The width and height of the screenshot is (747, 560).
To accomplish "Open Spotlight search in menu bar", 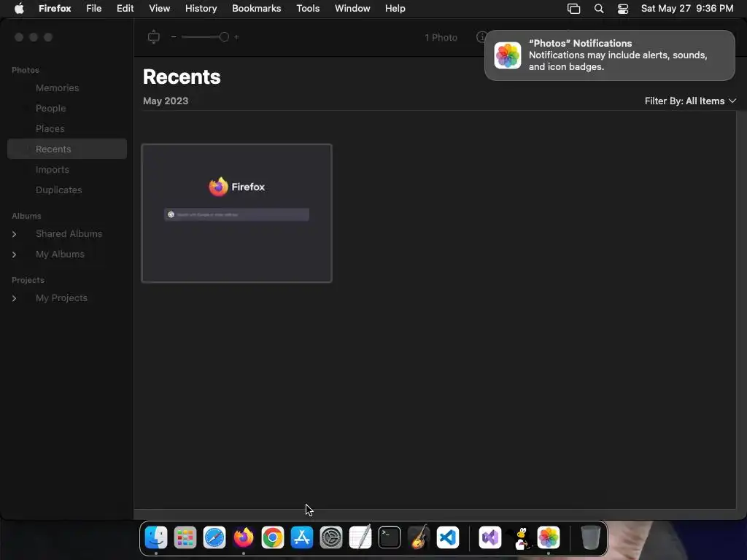I will 599,9.
